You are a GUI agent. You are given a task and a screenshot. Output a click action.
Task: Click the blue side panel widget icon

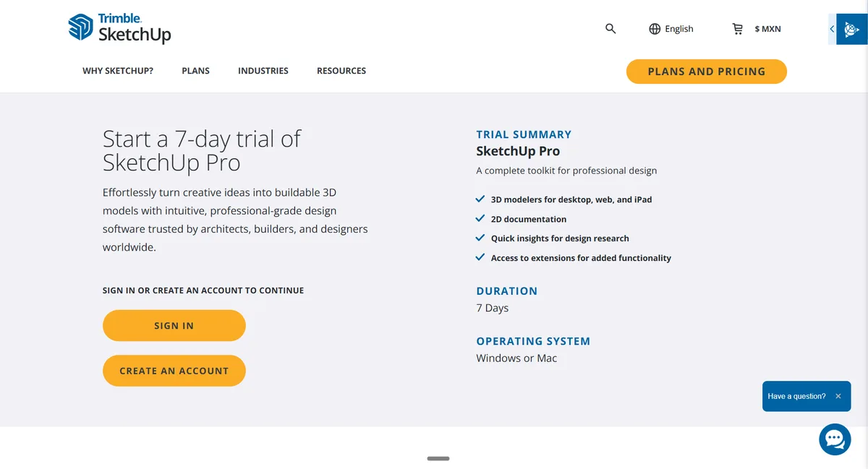click(x=852, y=29)
